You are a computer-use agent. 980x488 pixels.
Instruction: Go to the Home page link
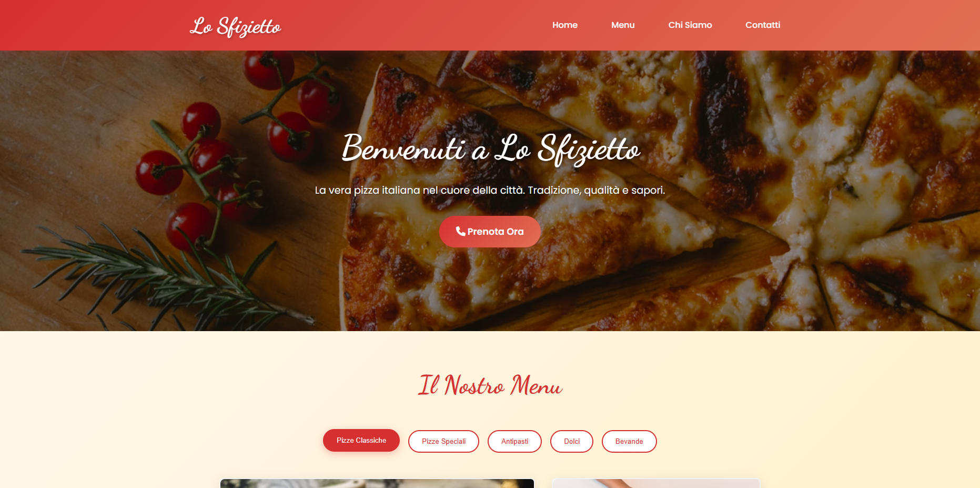point(565,25)
